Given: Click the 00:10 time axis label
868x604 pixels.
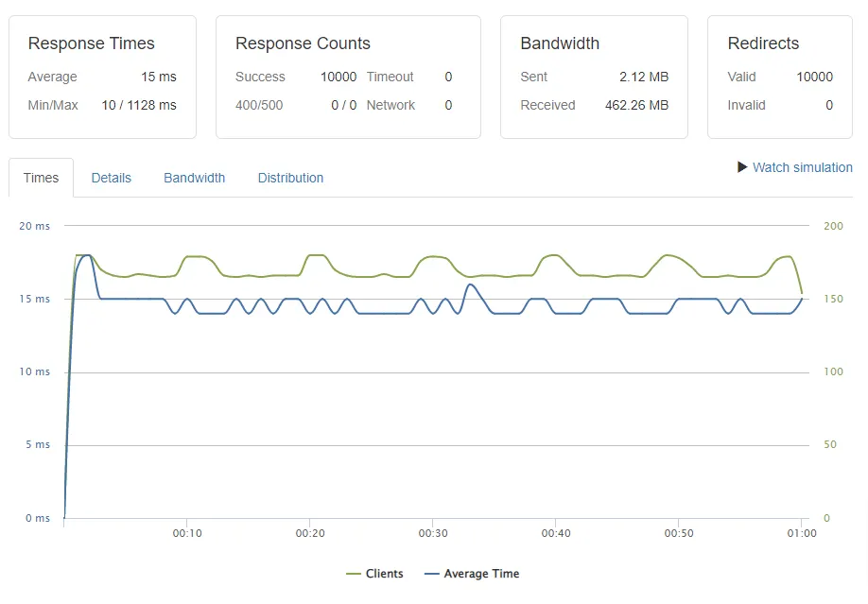Looking at the screenshot, I should point(186,533).
